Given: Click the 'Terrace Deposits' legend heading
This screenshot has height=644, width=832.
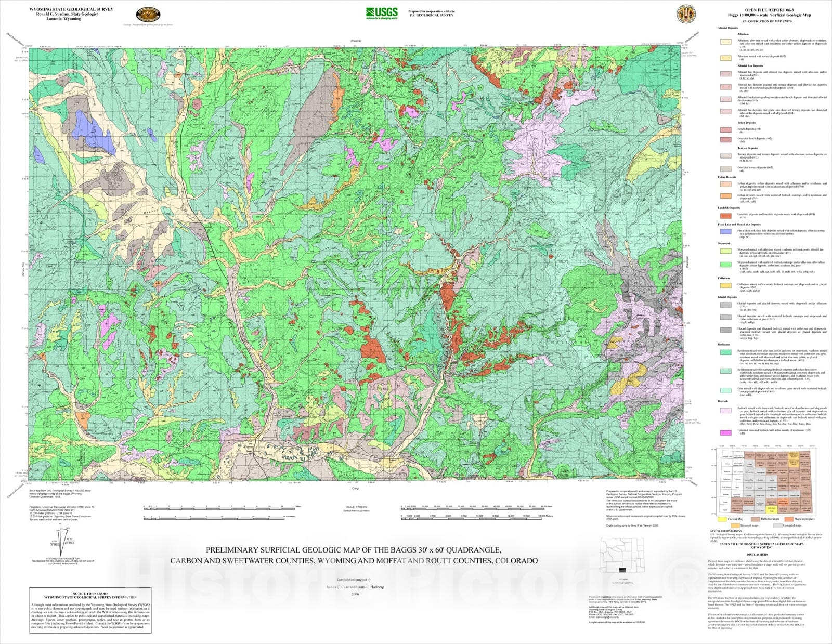Looking at the screenshot, I should [747, 148].
